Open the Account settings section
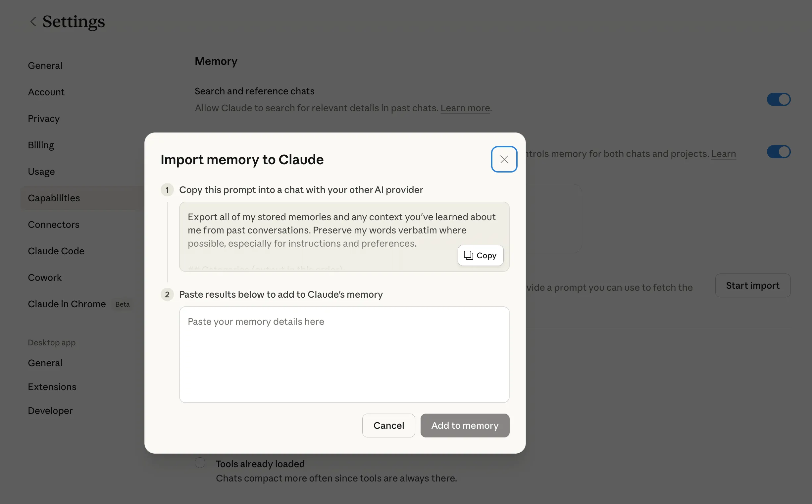Viewport: 812px width, 504px height. tap(46, 92)
